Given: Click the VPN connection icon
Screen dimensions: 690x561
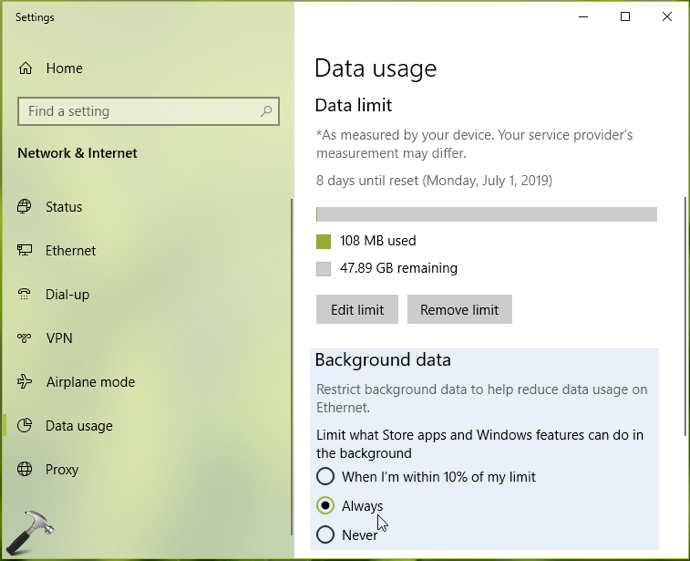Looking at the screenshot, I should [24, 338].
